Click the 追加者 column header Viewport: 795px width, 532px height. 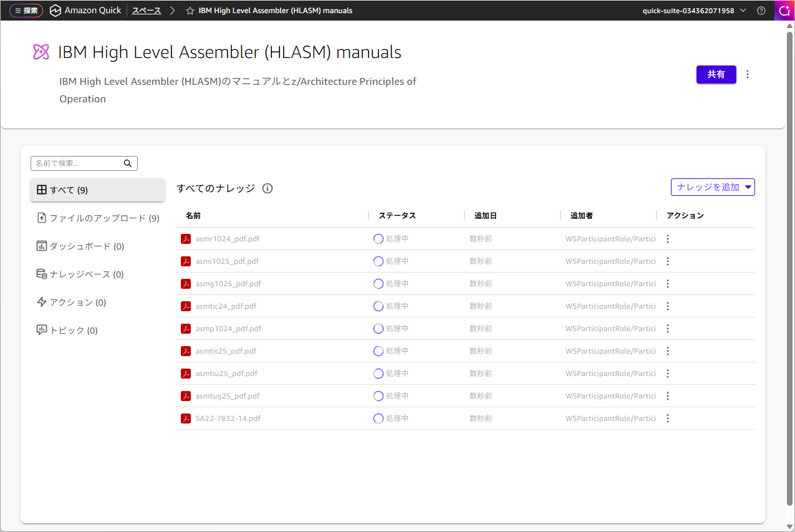582,216
